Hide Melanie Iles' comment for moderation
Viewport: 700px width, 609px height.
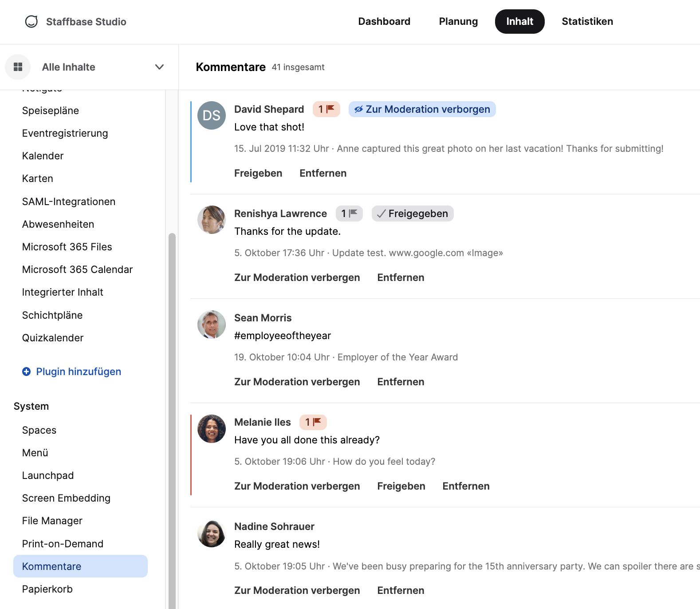click(x=297, y=486)
